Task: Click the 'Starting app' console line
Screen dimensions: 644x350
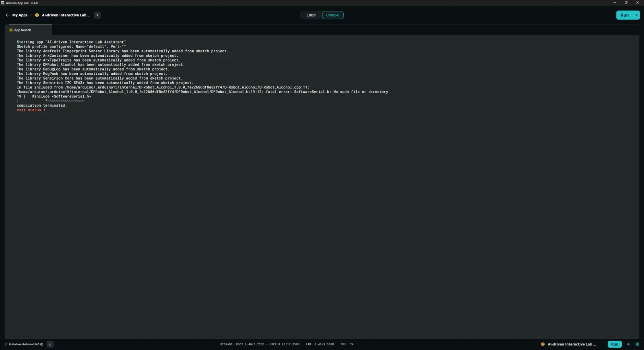Action: point(71,42)
